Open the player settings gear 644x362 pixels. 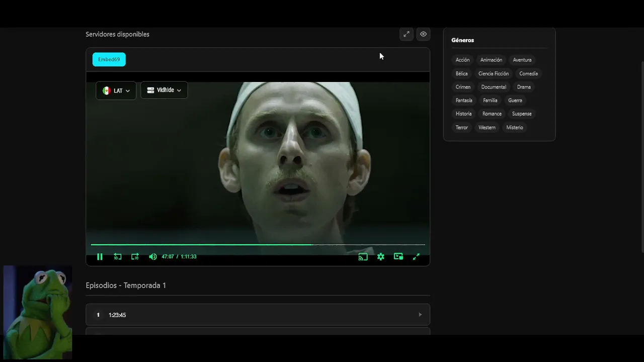tap(381, 256)
